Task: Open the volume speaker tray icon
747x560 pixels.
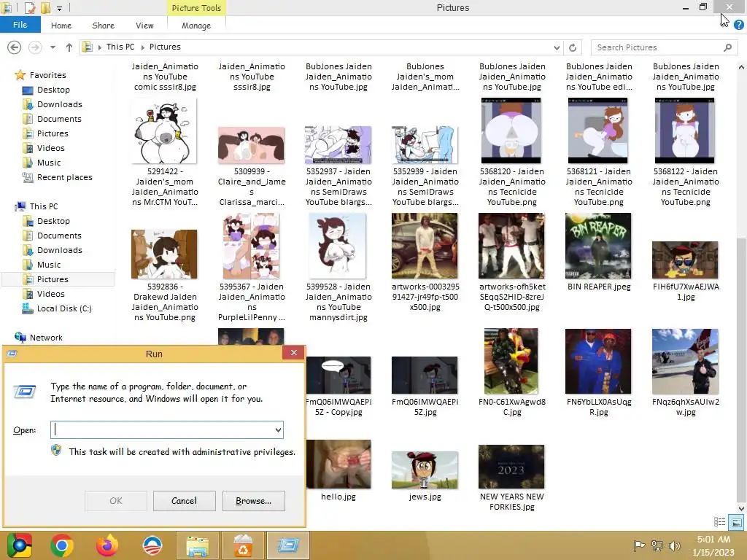Action: click(x=674, y=545)
